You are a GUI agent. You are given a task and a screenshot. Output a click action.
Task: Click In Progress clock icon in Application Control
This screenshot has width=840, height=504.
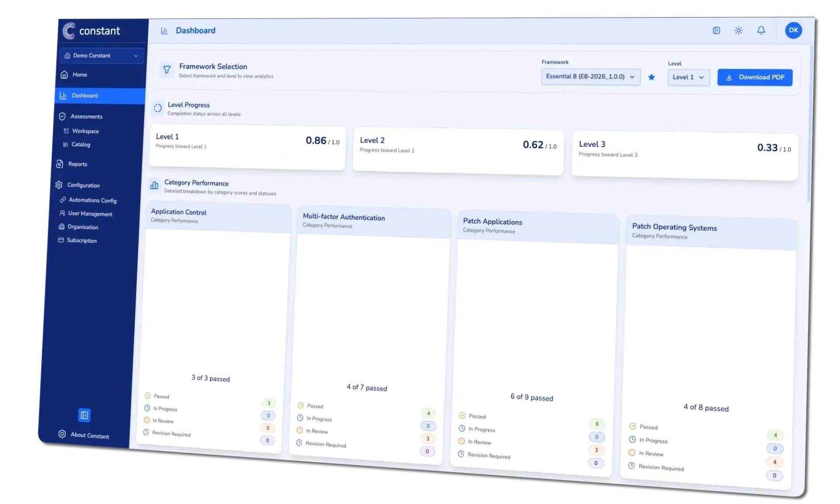[x=147, y=408]
